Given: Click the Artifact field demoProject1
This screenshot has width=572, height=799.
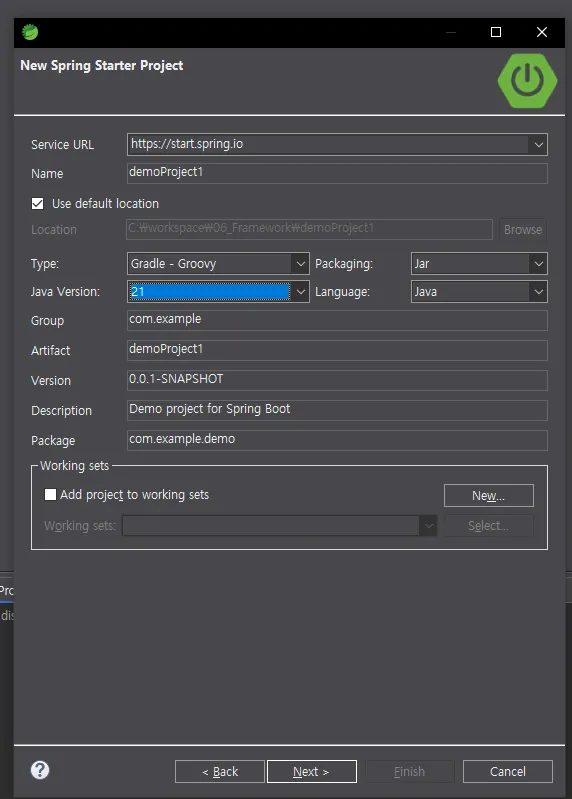Looking at the screenshot, I should tap(337, 350).
